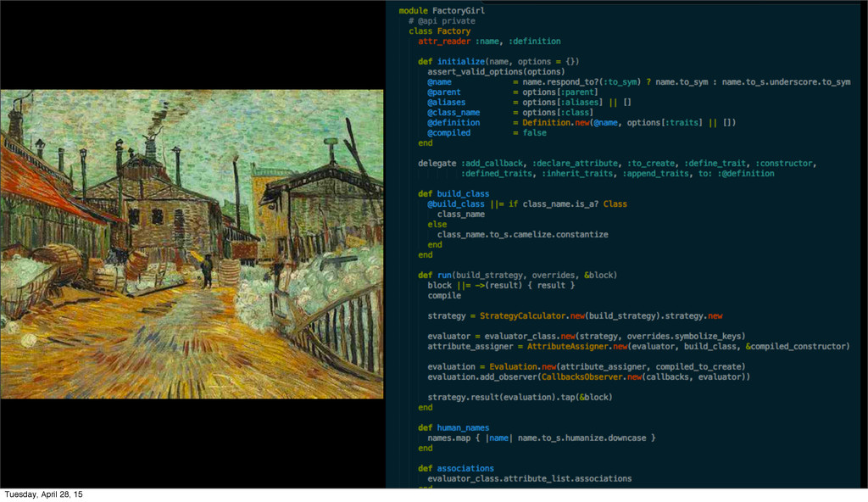Click the 'module FactoryGirl' line
Screen dimensions: 868x502
click(442, 10)
